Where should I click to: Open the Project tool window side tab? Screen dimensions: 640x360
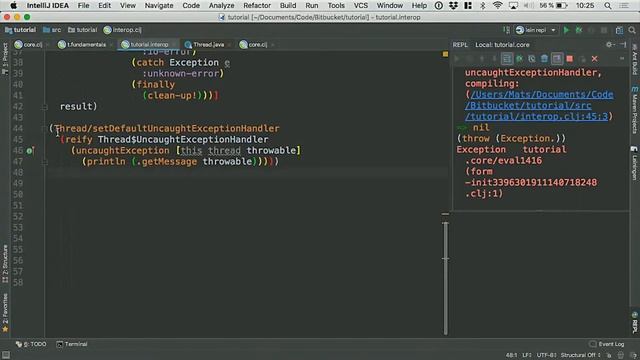pyautogui.click(x=5, y=59)
